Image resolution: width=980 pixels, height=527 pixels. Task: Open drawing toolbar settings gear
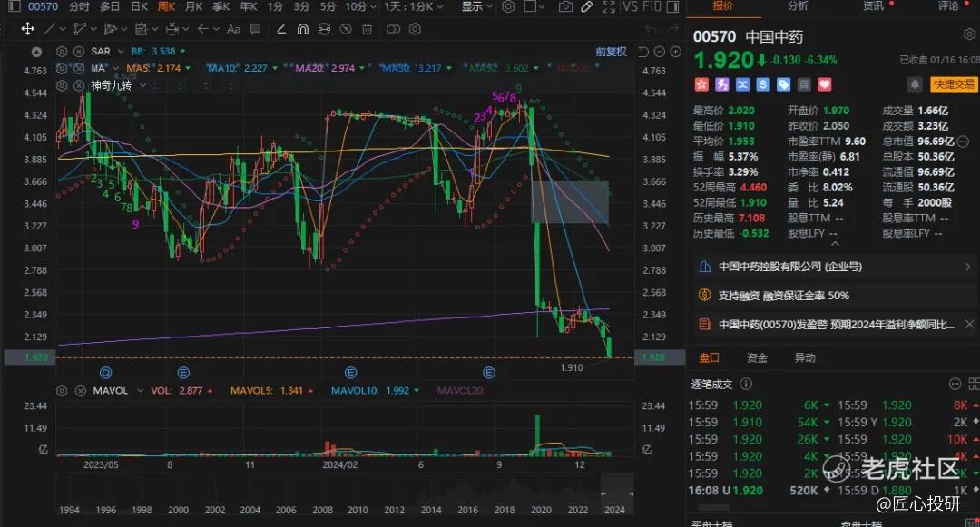point(415,29)
